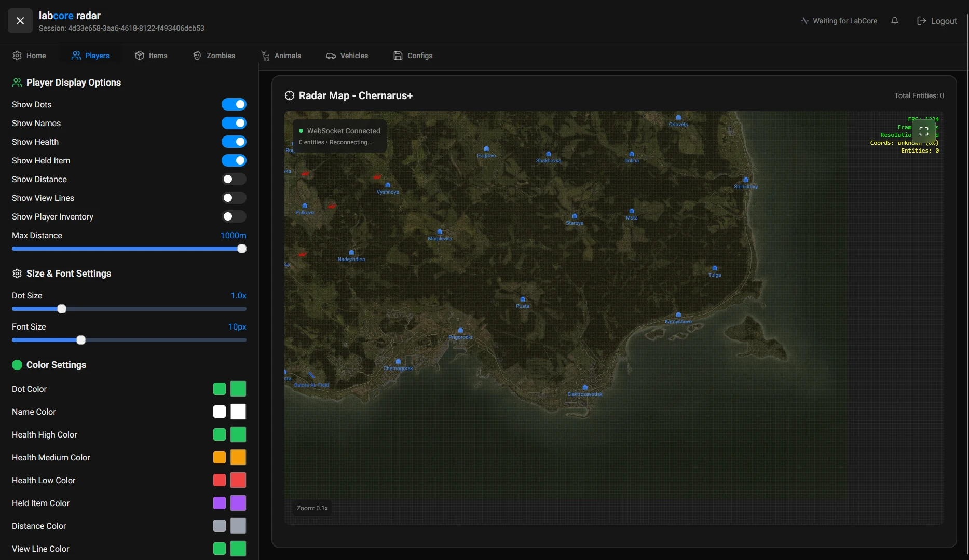Open the notifications bell
969x560 pixels.
(x=895, y=21)
